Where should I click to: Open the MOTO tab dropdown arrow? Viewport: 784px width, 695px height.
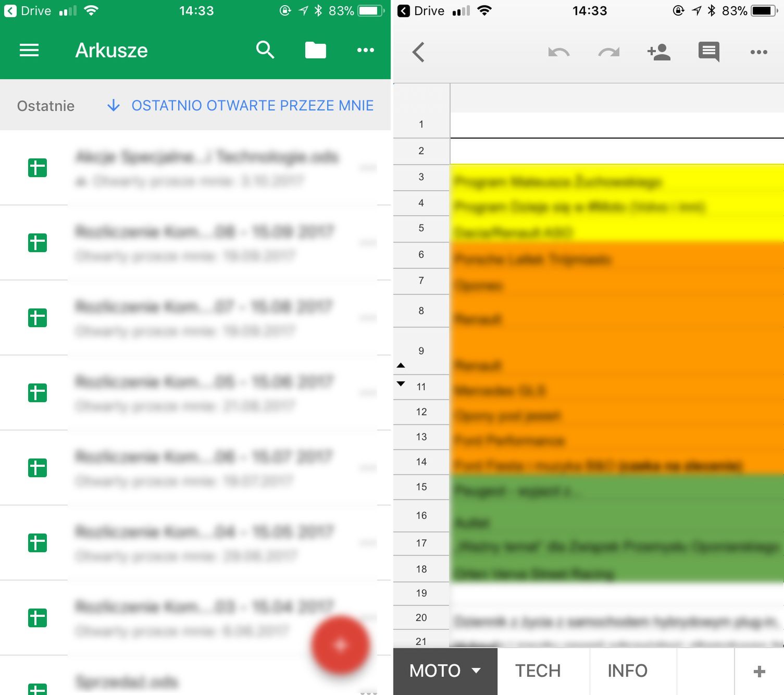(x=476, y=671)
